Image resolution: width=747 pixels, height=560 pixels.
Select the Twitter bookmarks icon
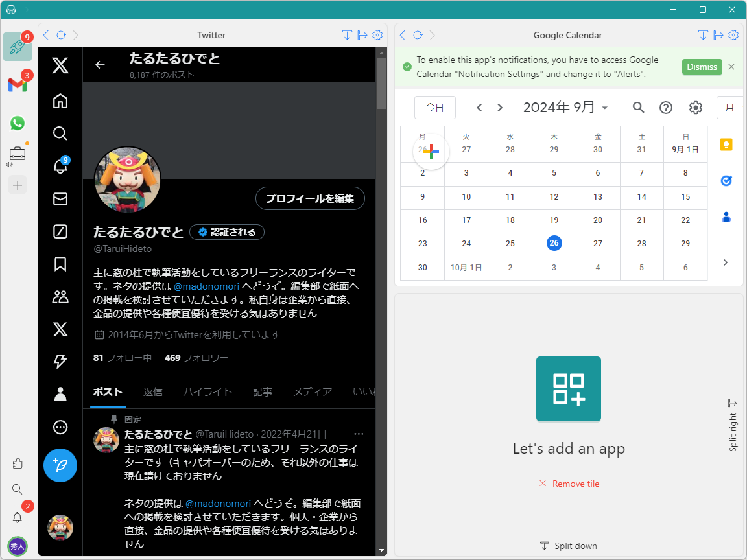(60, 264)
